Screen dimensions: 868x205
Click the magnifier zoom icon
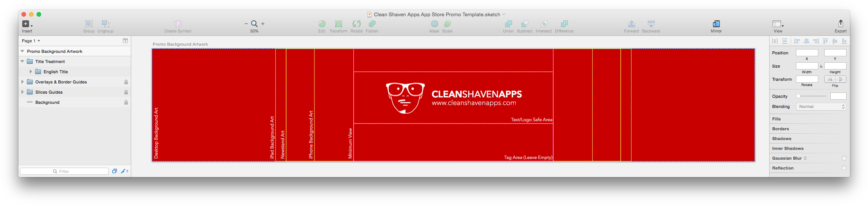point(254,24)
